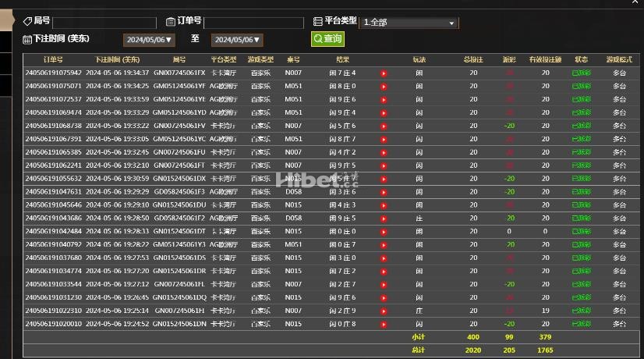Image resolution: width=644 pixels, height=359 pixels.
Task: Select total valid bet 1765
Action: 545,350
